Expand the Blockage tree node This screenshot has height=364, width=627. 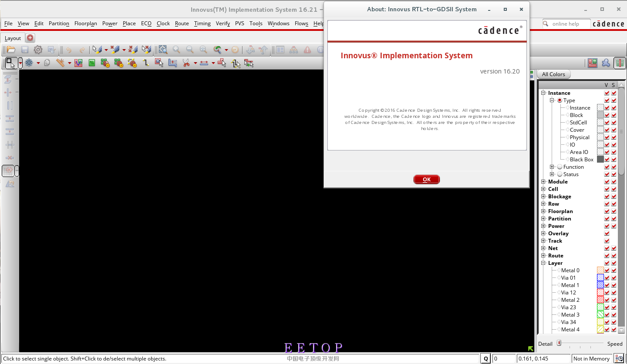point(543,197)
